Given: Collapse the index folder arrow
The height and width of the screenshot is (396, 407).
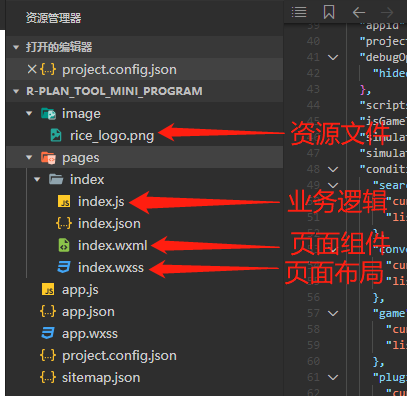Looking at the screenshot, I should [37, 179].
